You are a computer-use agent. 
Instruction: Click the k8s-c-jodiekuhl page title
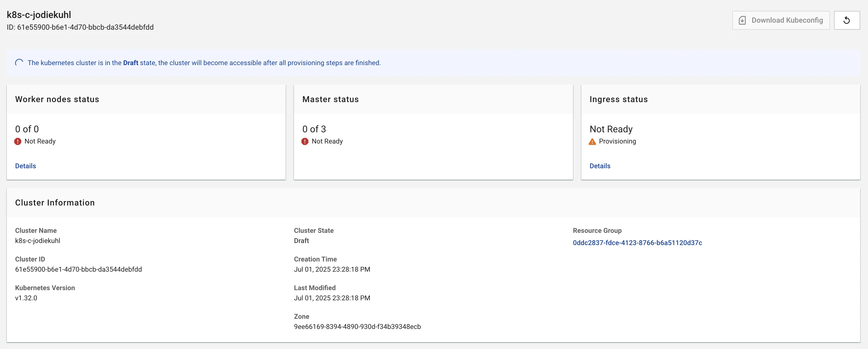39,15
